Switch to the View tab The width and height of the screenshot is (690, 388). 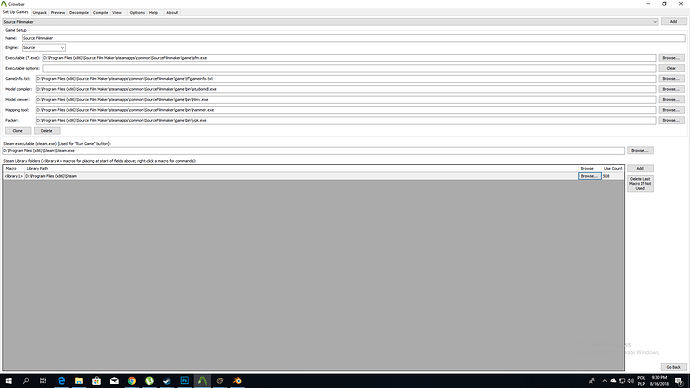(x=117, y=13)
